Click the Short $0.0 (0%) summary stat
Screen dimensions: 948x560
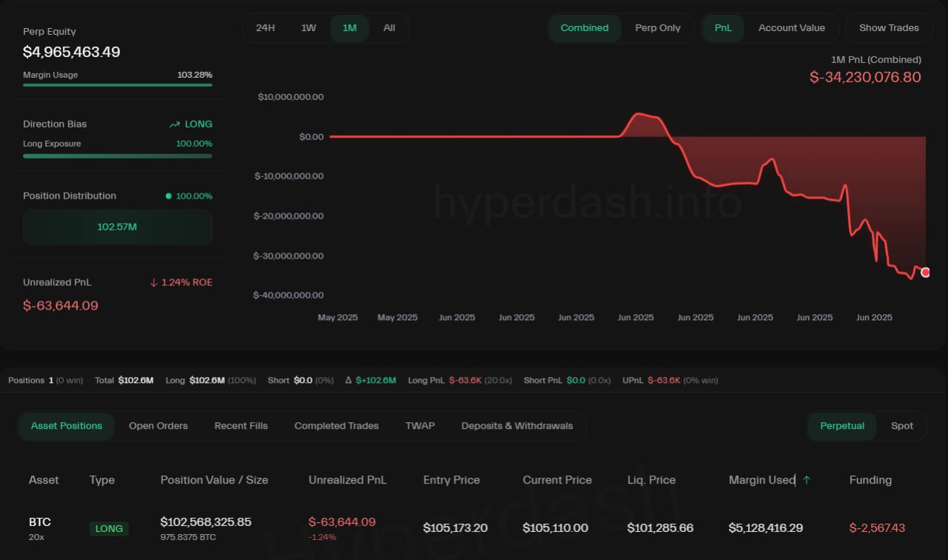tap(301, 381)
